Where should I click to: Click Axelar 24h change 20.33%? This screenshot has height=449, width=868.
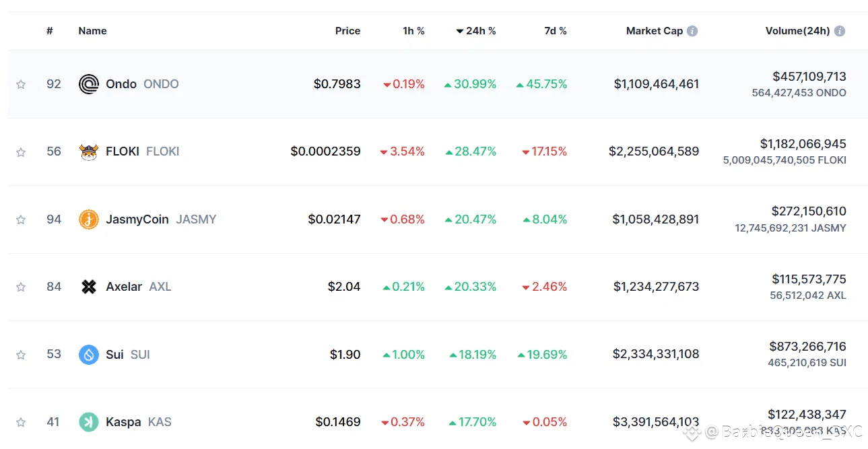(471, 287)
